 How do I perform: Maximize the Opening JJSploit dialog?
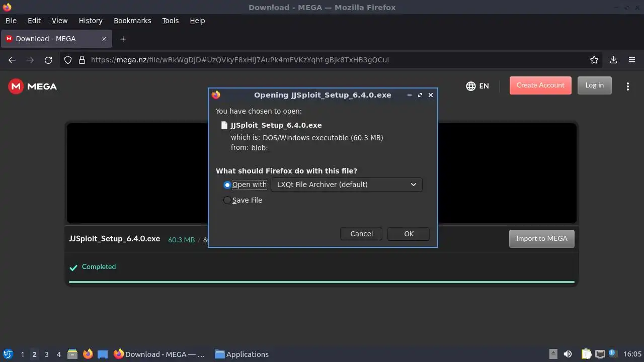pyautogui.click(x=420, y=95)
